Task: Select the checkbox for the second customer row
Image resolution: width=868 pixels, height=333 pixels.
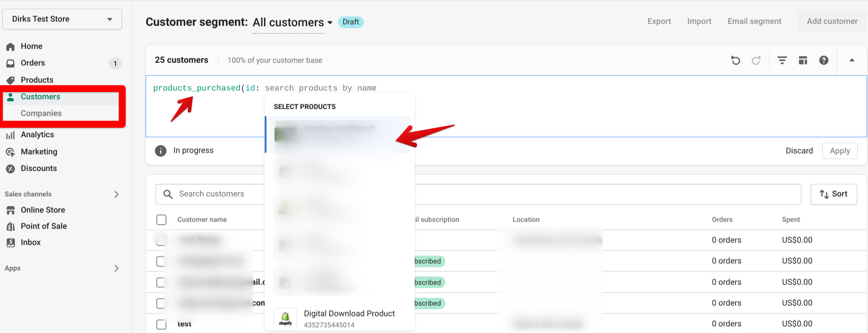Action: coord(160,261)
